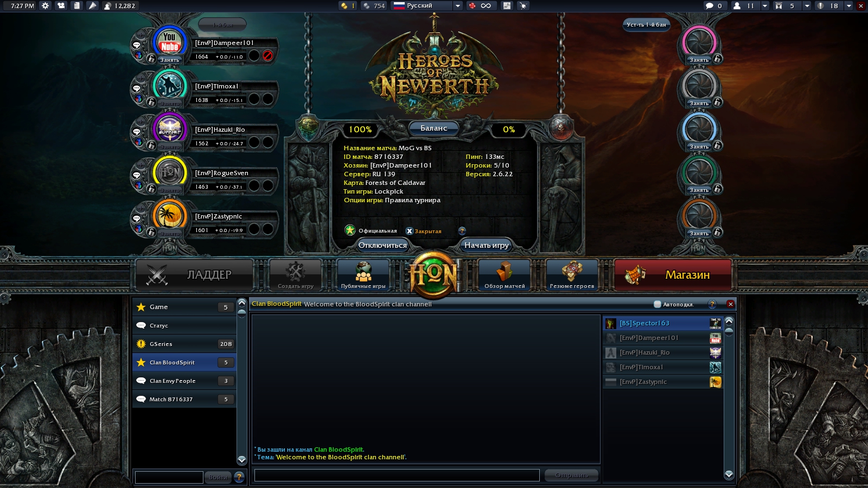
Task: Click colored gem icon beside RogueSven slot
Action: pos(139,186)
